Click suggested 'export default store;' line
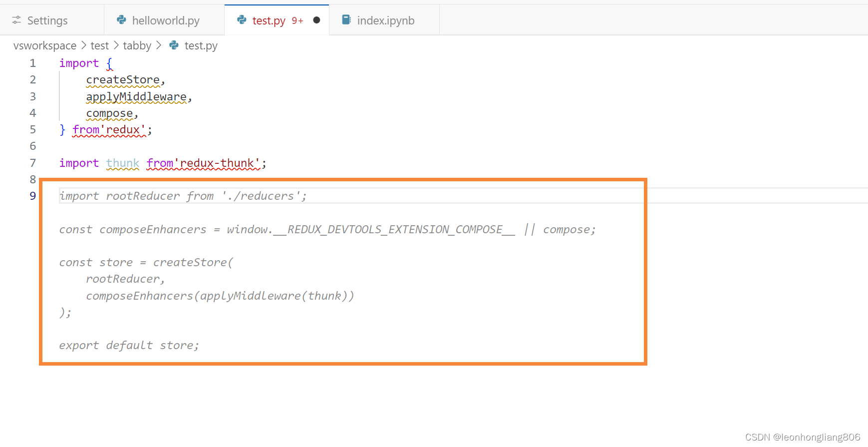The image size is (868, 447). [x=129, y=346]
